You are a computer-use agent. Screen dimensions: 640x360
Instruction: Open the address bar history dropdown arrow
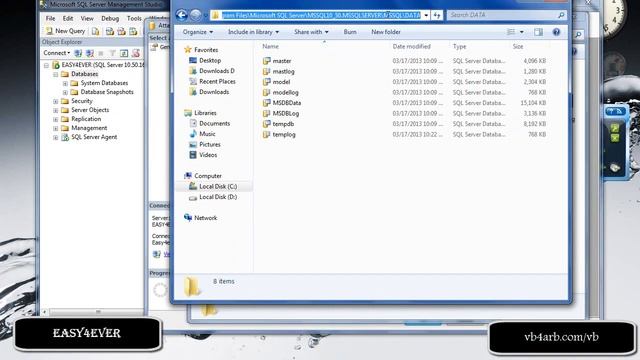coord(426,16)
